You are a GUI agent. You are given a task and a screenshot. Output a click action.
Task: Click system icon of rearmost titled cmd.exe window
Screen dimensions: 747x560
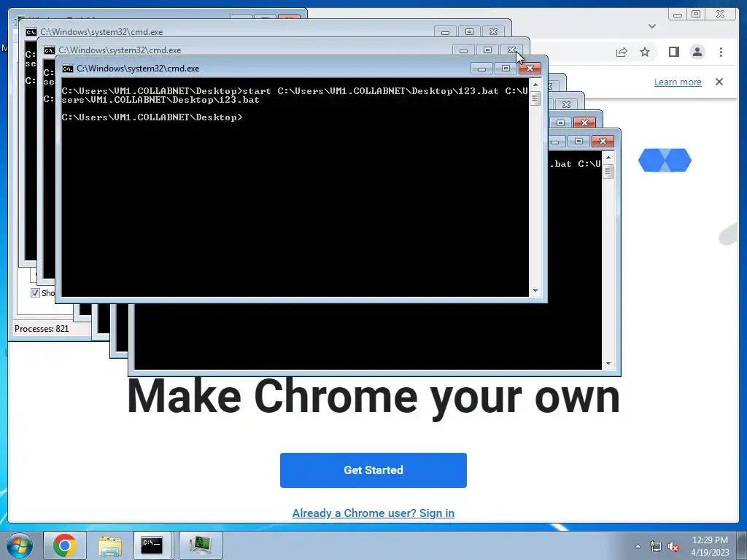pos(31,32)
